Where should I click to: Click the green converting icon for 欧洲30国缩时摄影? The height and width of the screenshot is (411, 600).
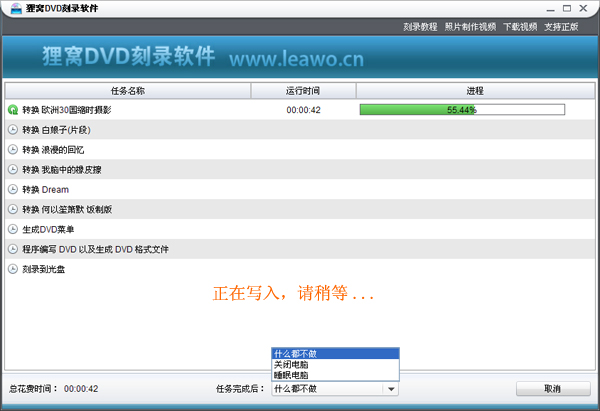(13, 110)
